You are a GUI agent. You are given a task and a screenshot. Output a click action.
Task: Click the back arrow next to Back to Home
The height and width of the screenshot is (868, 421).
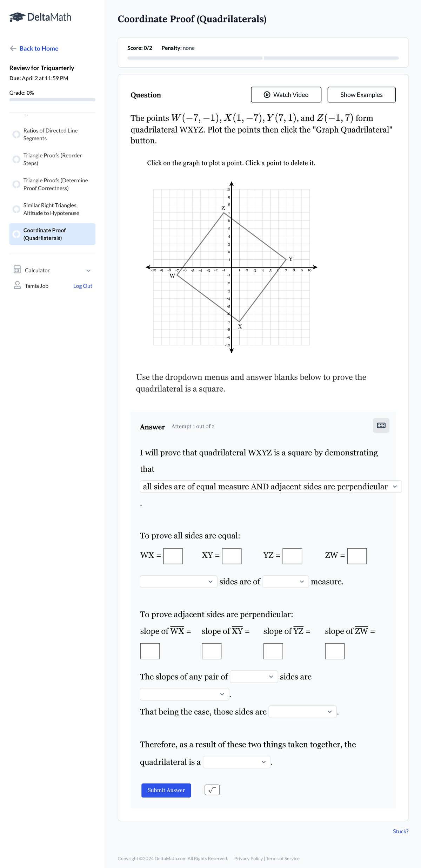(x=13, y=48)
